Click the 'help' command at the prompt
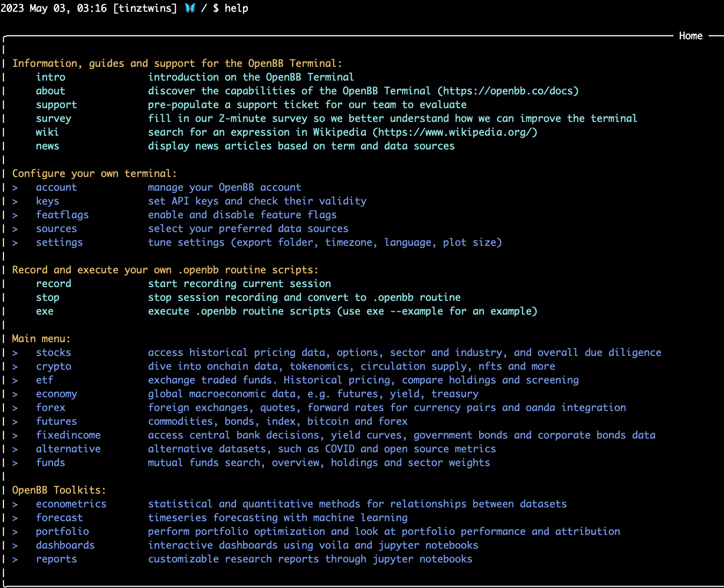 coord(237,8)
